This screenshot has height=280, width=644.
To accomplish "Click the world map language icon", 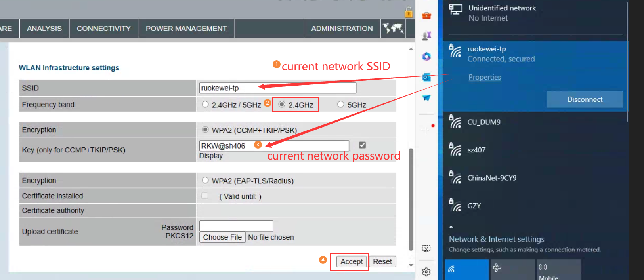I will (x=393, y=29).
